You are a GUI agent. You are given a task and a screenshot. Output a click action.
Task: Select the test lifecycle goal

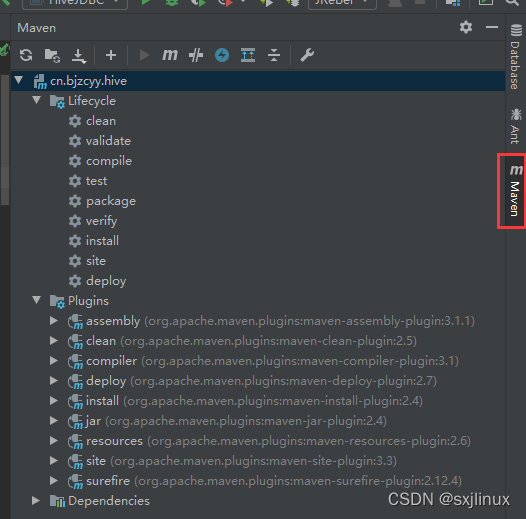point(97,181)
